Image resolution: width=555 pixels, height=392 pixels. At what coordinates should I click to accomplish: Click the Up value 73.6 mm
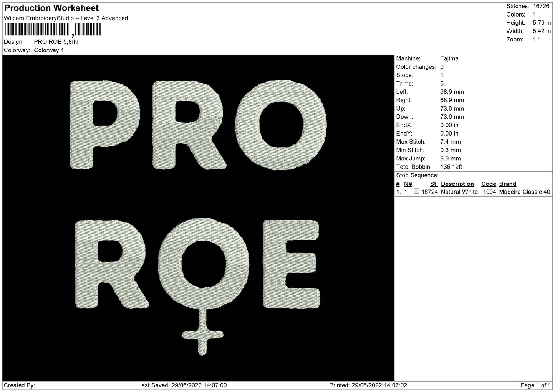(452, 109)
